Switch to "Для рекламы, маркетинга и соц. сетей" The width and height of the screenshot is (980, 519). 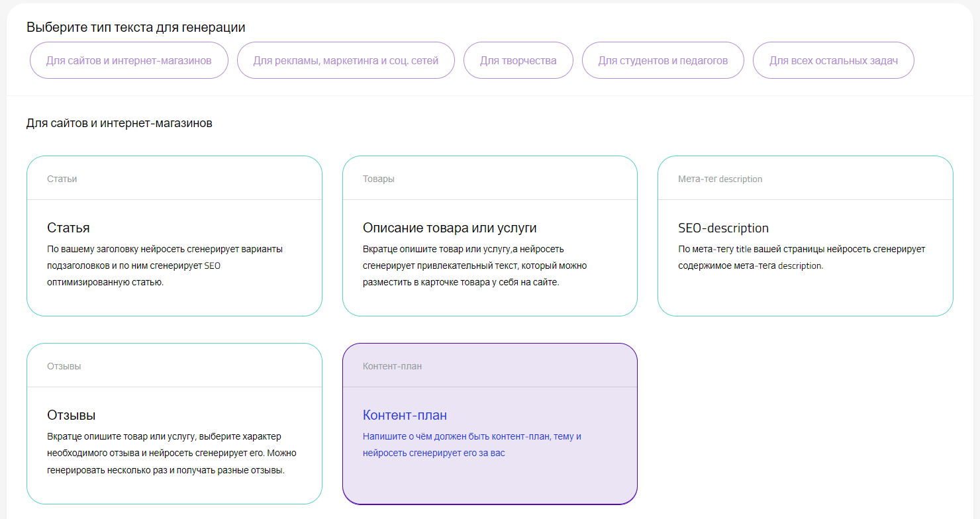pyautogui.click(x=346, y=61)
